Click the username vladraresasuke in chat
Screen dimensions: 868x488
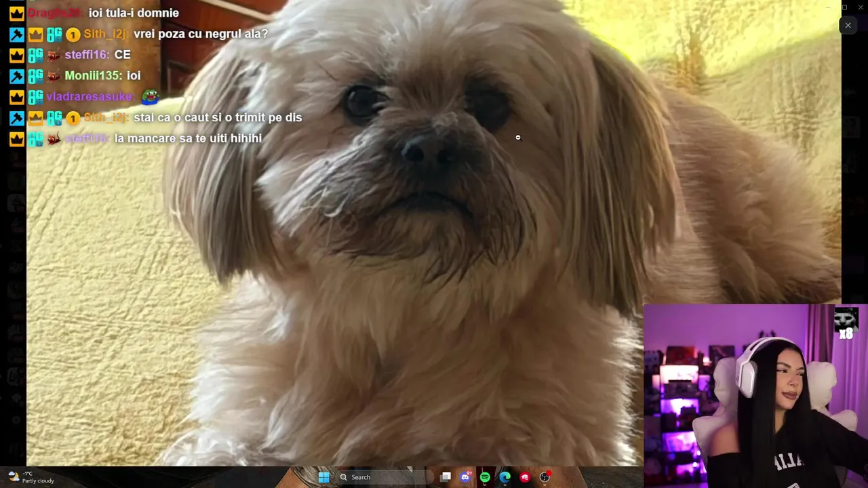tap(90, 97)
